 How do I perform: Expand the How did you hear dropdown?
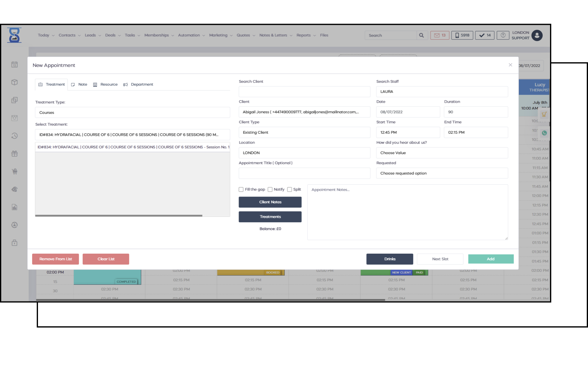tap(442, 153)
